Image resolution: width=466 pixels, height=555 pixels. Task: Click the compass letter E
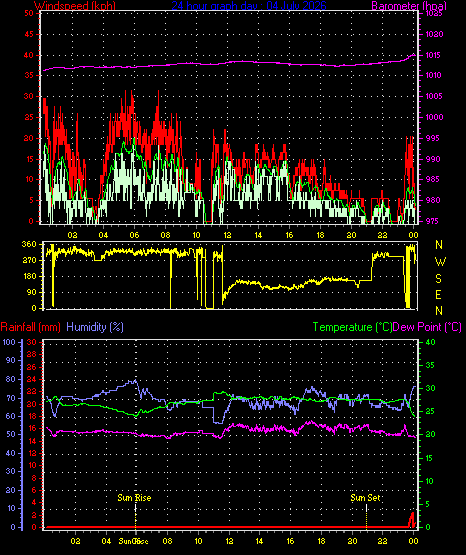pos(439,295)
